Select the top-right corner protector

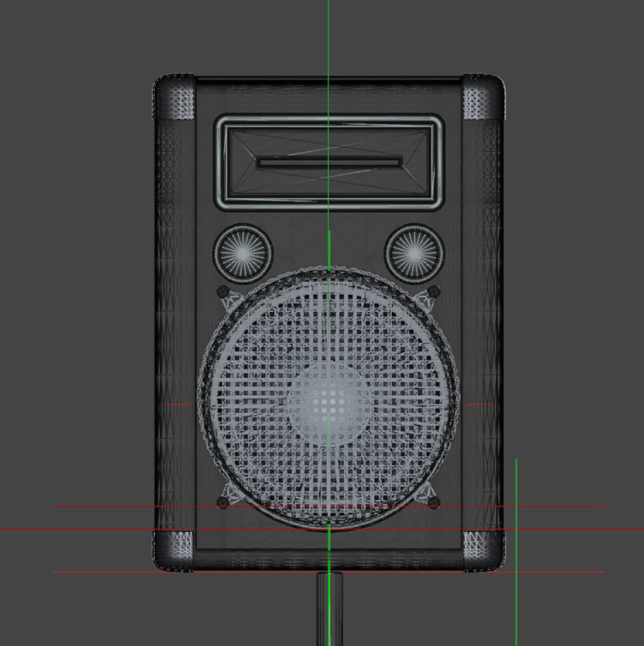484,98
